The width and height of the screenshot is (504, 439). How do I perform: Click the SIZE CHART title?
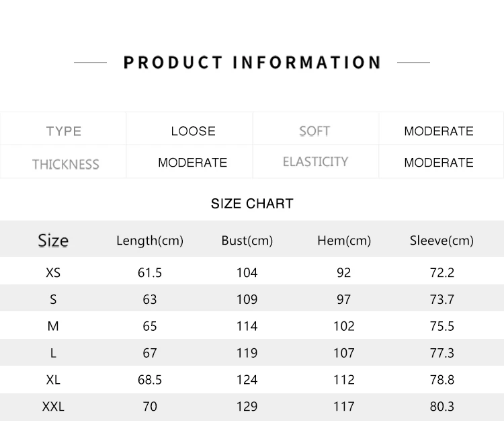click(252, 204)
